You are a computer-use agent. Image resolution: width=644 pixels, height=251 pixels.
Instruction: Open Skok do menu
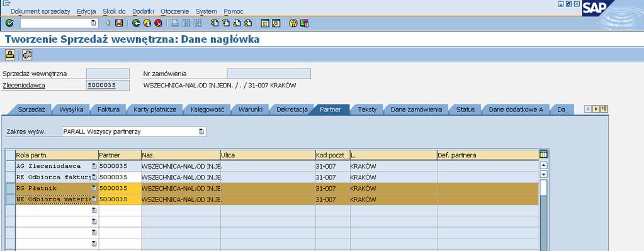point(114,11)
